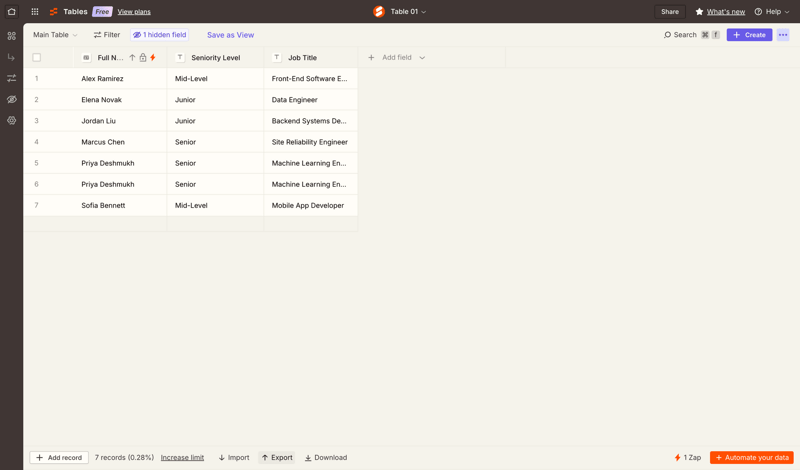Select Mid-Level in Alex Ramirez row
800x470 pixels.
click(215, 79)
